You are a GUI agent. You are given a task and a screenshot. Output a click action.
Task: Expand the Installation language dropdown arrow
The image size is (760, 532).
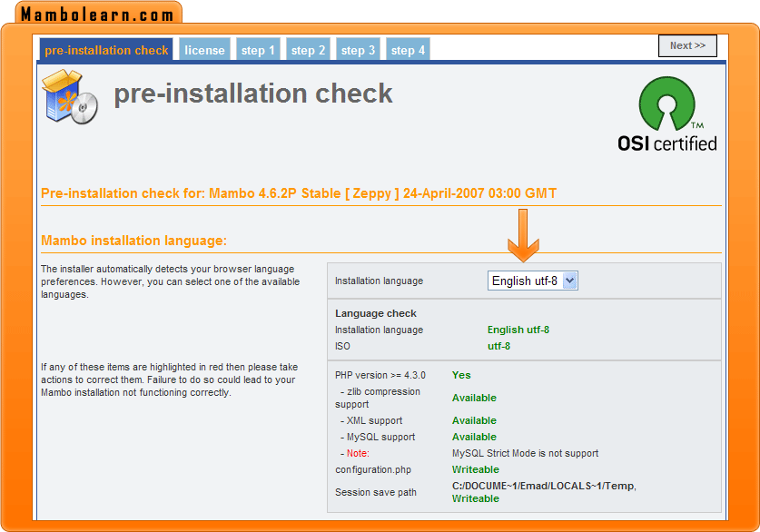pos(570,281)
